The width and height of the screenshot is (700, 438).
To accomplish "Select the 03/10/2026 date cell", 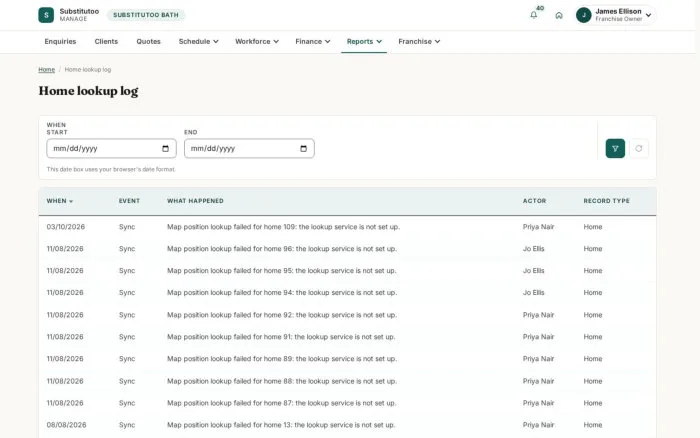I will 66,227.
